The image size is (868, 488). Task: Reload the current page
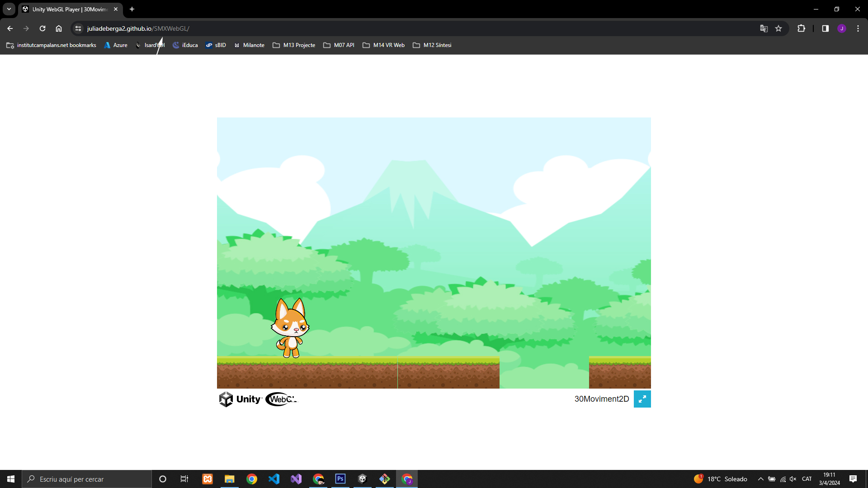point(42,28)
